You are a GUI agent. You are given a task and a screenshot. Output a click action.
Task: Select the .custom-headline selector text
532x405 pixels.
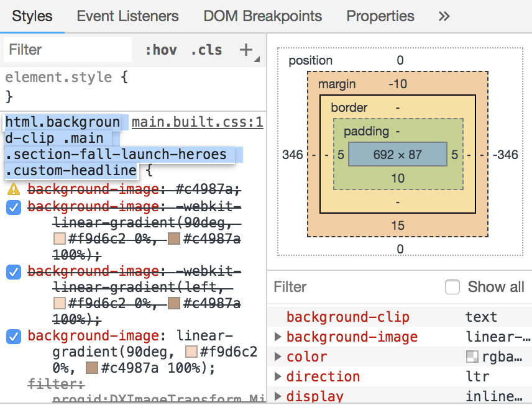[71, 170]
